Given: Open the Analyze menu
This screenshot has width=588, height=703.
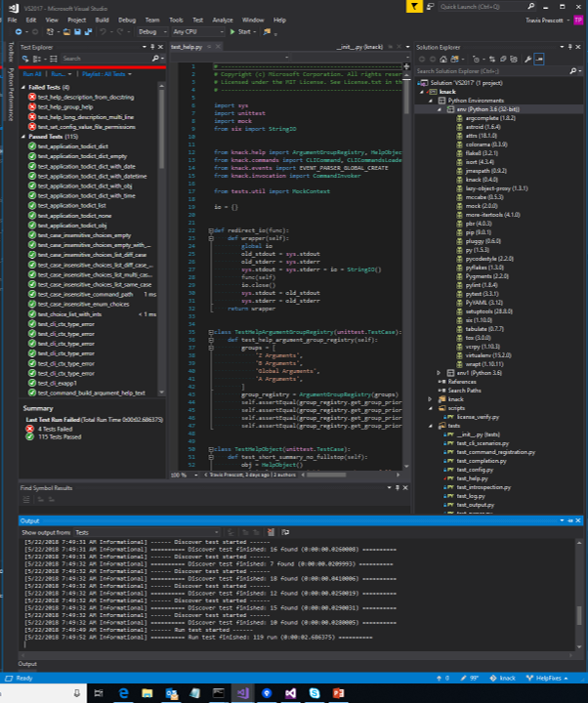Looking at the screenshot, I should [223, 21].
